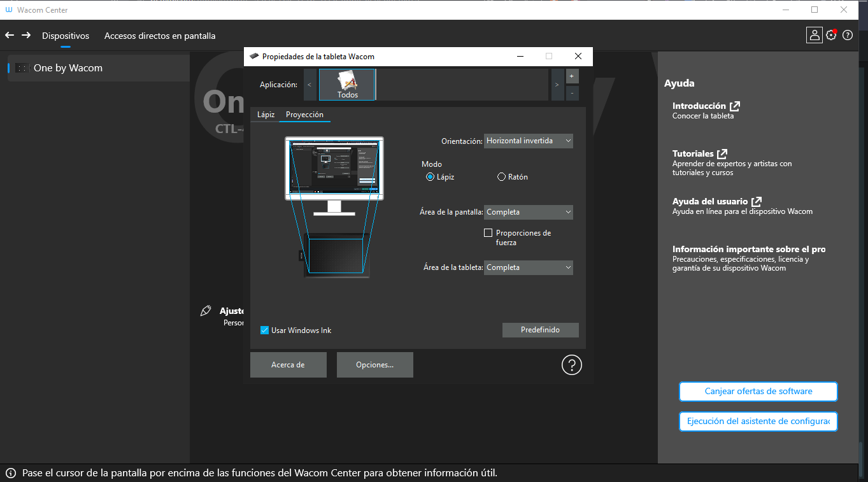Enable Proporciones de fuerza checkbox
Image resolution: width=868 pixels, height=482 pixels.
[488, 233]
